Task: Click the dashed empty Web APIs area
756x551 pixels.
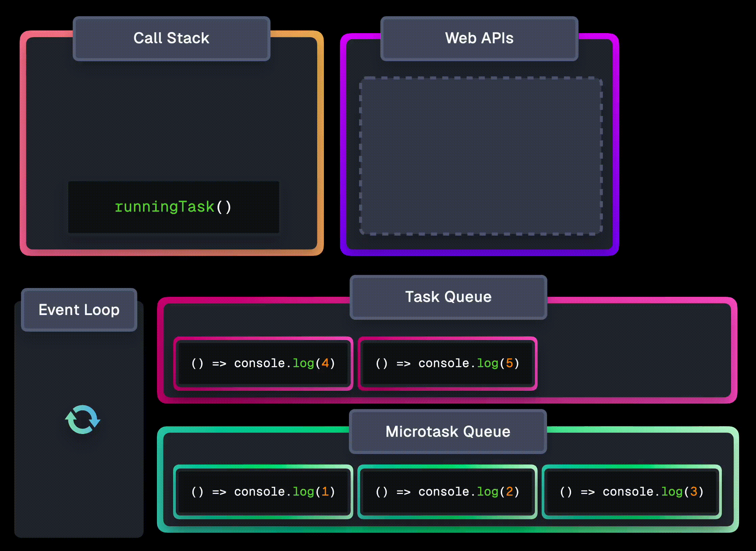Action: point(480,156)
